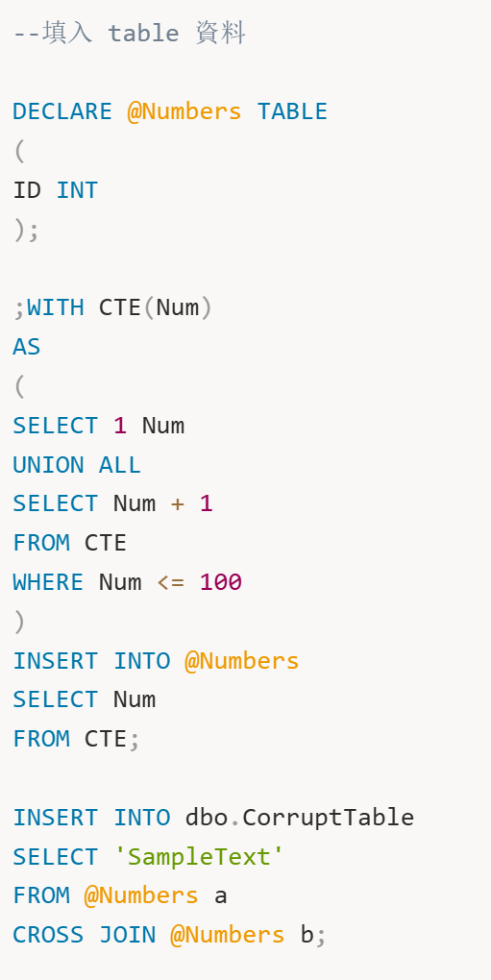491x980 pixels.
Task: Click the 'Num + 1' expression
Action: (163, 503)
